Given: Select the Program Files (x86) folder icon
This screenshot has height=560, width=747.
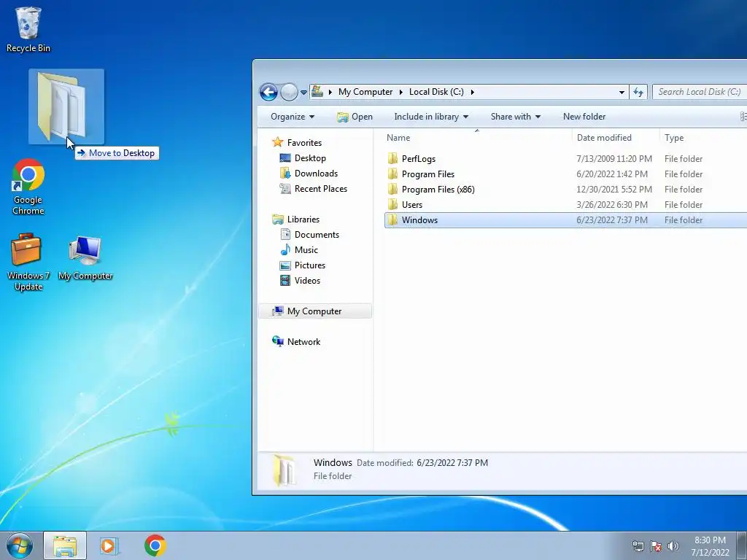Looking at the screenshot, I should click(x=392, y=189).
